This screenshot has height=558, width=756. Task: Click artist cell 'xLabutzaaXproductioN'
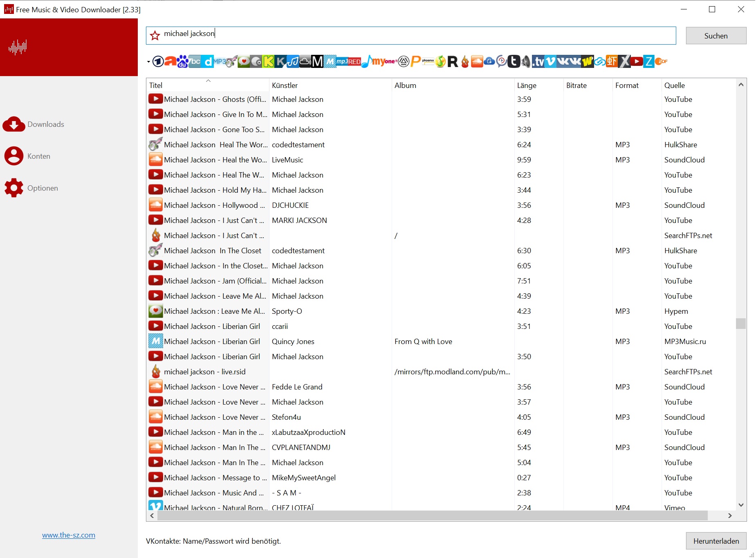coord(309,432)
